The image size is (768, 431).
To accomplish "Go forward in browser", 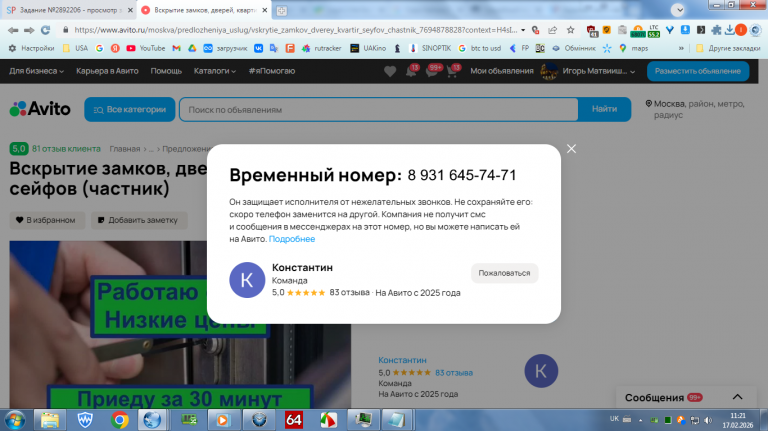I will (29, 30).
